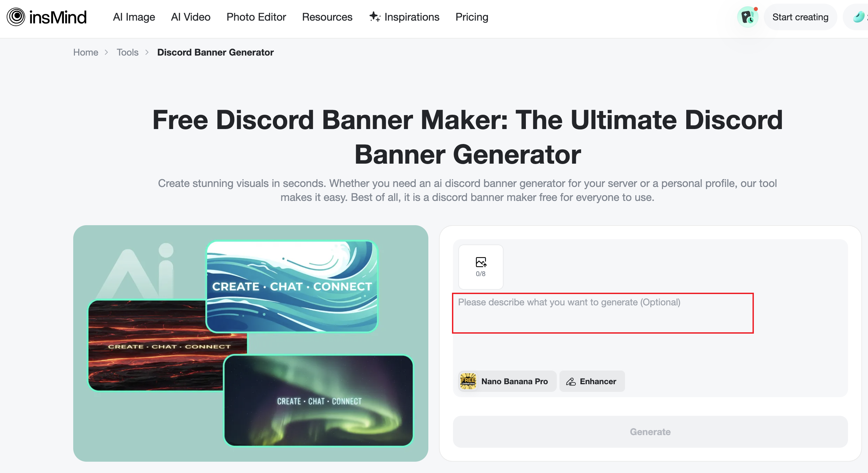Click the insMind spiral logo icon
868x473 pixels.
(16, 17)
